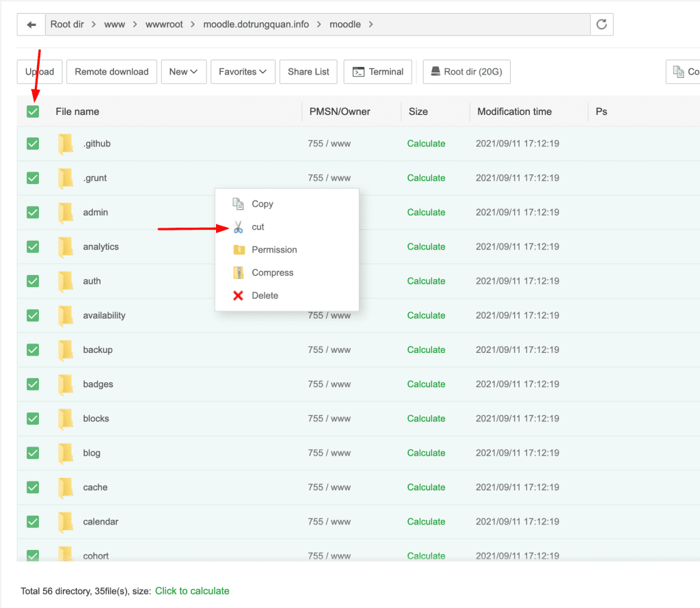This screenshot has height=608, width=700.
Task: Click the Copy icon in context menu
Action: click(238, 204)
